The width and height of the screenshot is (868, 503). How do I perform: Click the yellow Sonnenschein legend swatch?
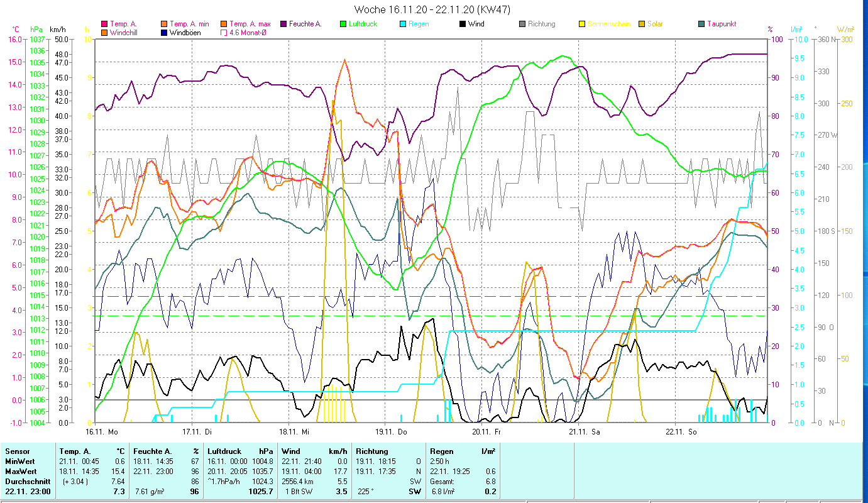pos(582,24)
